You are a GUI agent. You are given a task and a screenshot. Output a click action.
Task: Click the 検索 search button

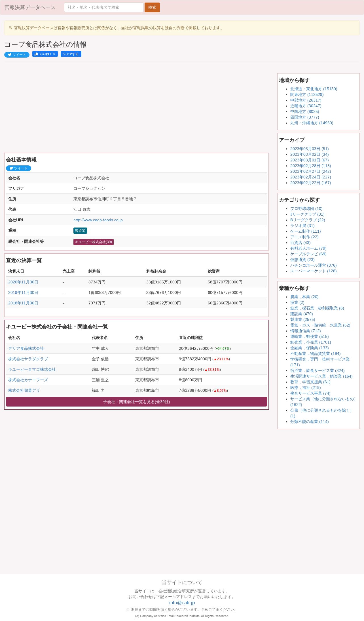[152, 7]
